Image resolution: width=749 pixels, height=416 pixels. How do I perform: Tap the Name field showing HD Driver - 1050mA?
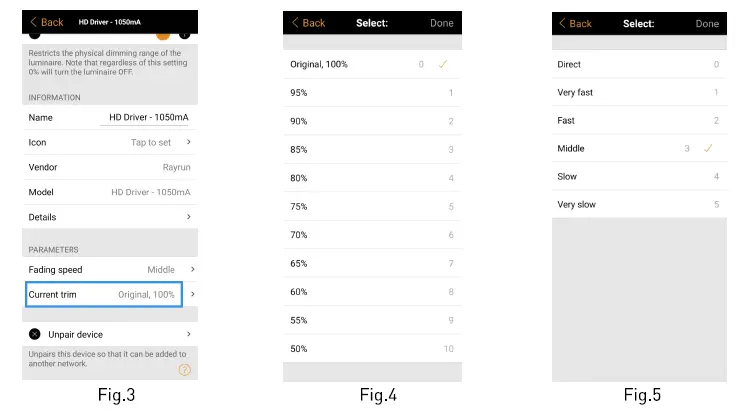click(149, 118)
